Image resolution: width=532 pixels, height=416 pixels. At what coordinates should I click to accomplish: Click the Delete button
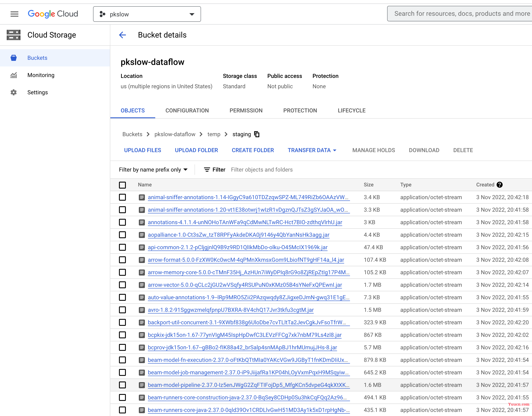[x=463, y=150]
